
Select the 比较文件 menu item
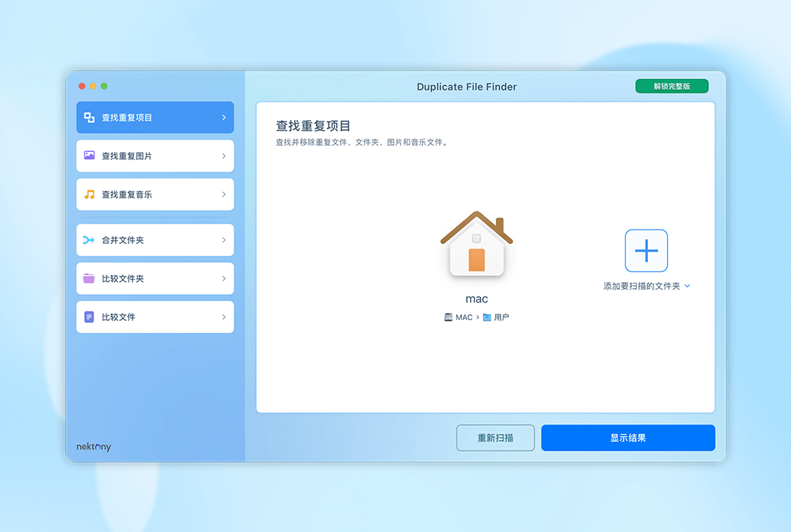pyautogui.click(x=155, y=317)
